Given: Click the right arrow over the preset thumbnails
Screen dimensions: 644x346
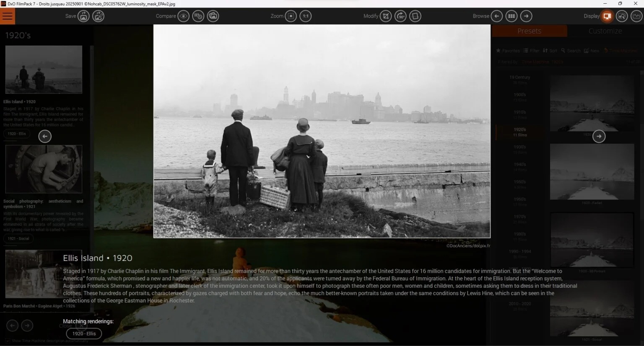Looking at the screenshot, I should [599, 136].
